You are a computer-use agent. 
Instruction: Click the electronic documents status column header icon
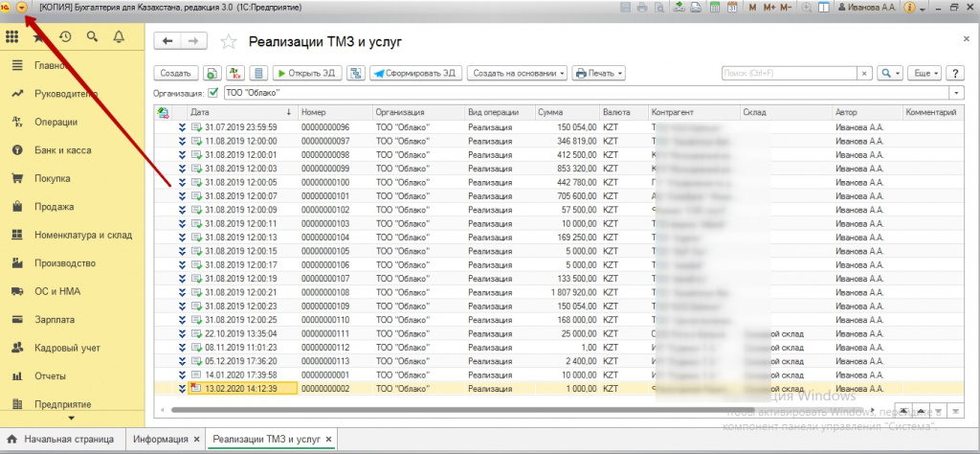163,113
